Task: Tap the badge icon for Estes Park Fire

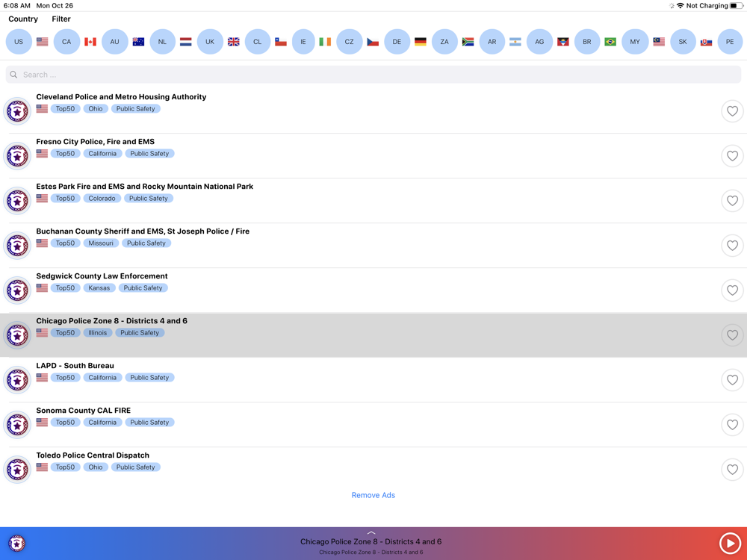Action: coord(17,200)
